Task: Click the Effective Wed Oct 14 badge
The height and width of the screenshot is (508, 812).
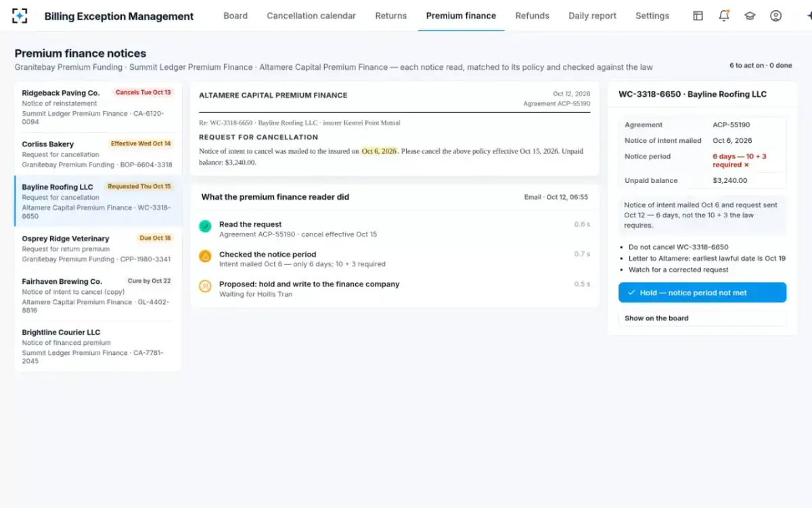Action: [141, 144]
